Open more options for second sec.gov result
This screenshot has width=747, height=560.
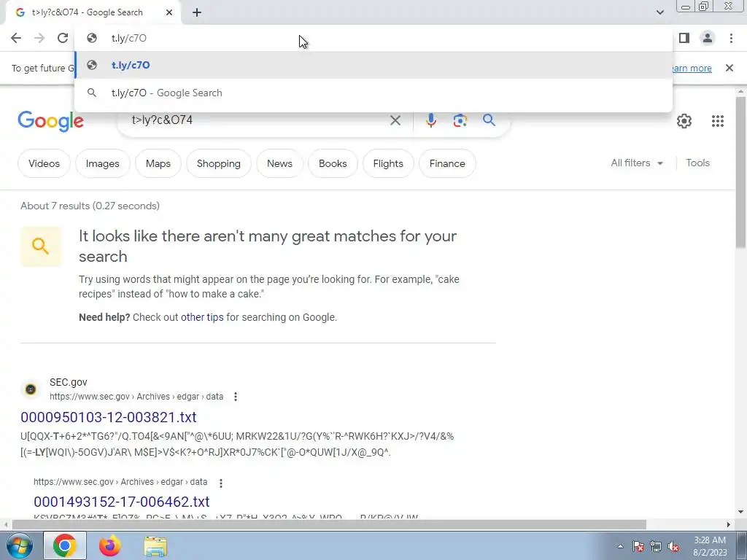click(x=220, y=483)
